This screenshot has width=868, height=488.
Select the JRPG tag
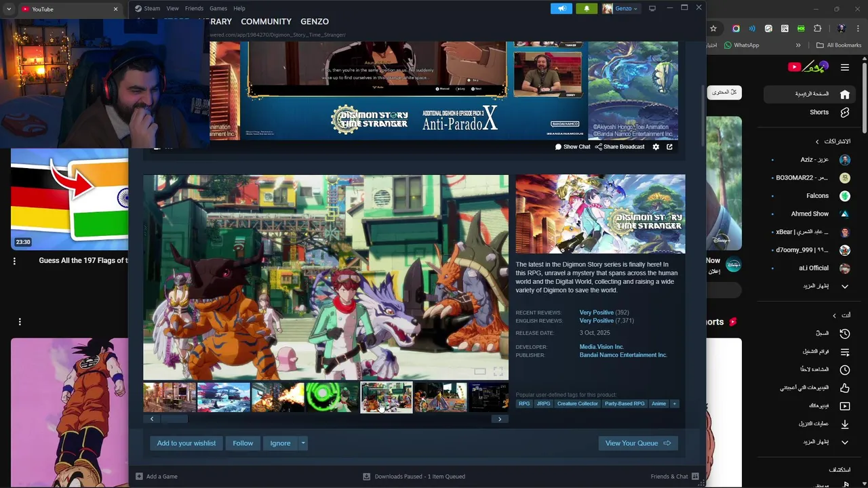(544, 404)
